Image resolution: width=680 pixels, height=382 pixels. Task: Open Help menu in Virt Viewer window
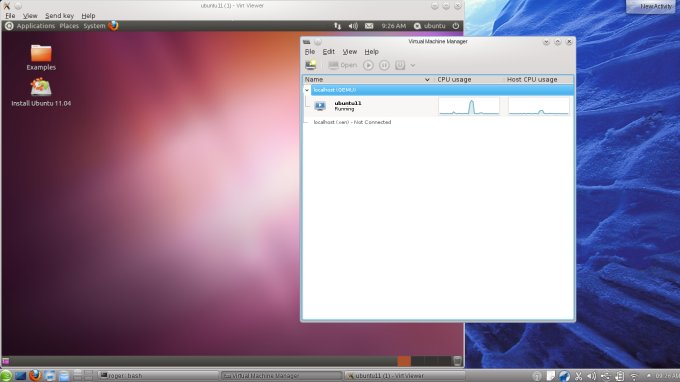tap(88, 16)
